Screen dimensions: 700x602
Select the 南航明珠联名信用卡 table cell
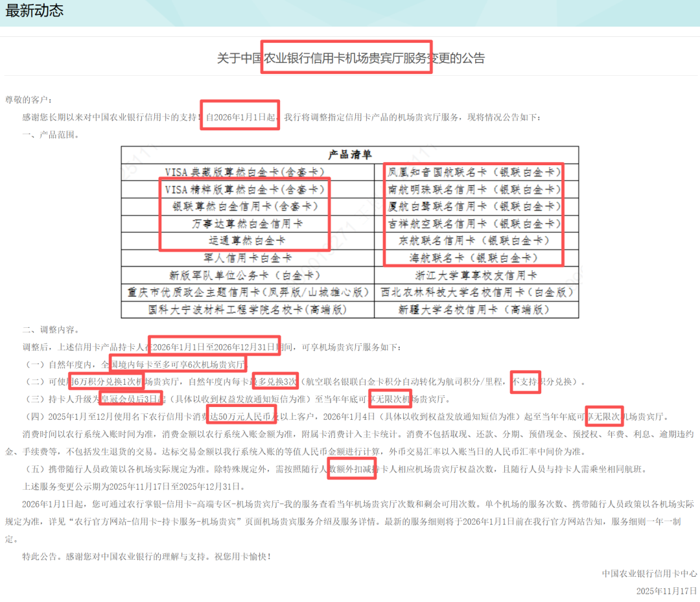tap(476, 189)
